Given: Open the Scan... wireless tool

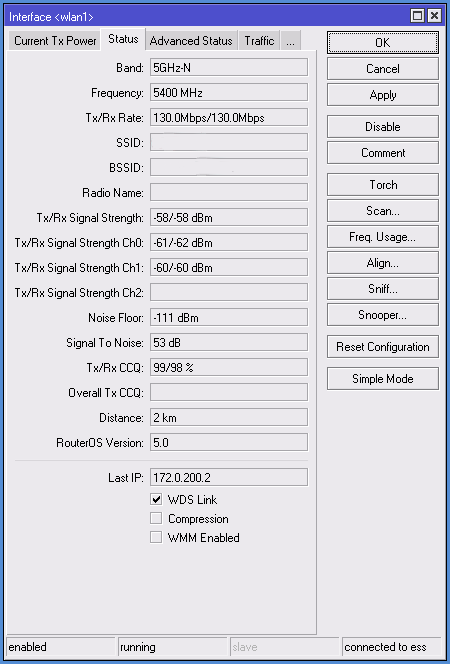Looking at the screenshot, I should pos(383,210).
